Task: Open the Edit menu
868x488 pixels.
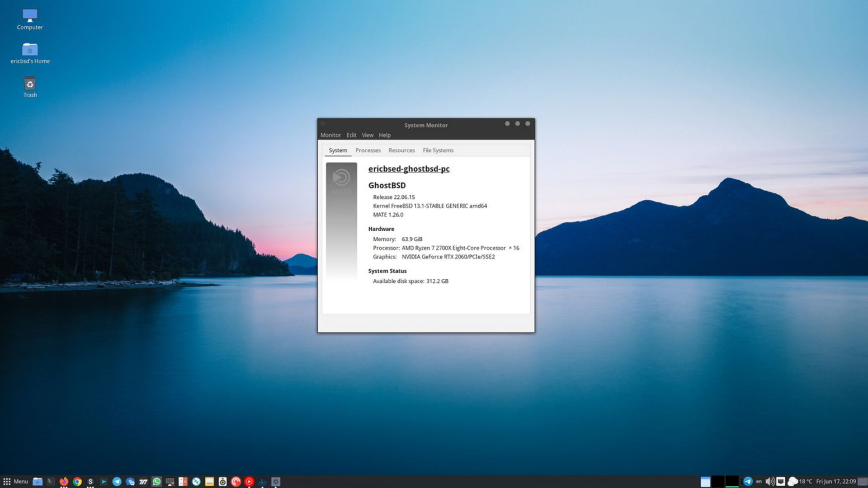Action: coord(351,135)
